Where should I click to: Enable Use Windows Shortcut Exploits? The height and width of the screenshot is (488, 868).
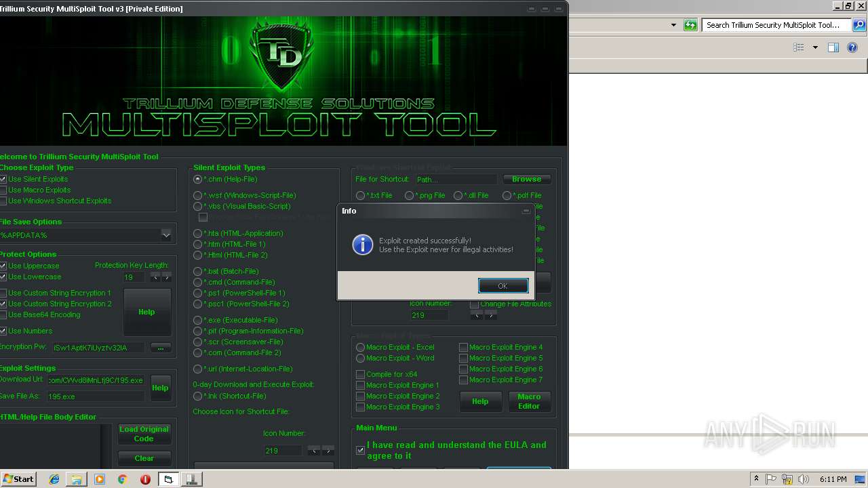[x=3, y=201]
